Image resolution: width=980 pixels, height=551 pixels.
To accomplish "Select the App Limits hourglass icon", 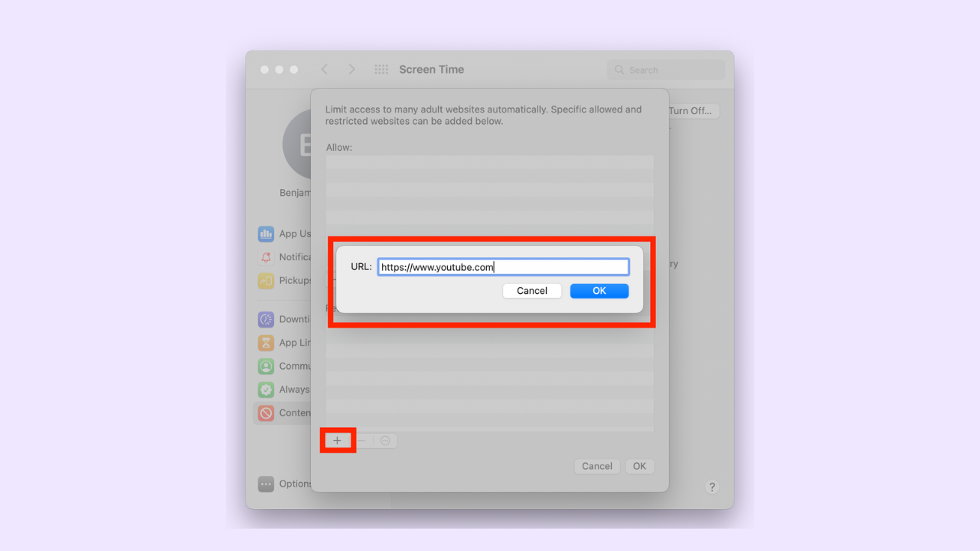I will (266, 343).
